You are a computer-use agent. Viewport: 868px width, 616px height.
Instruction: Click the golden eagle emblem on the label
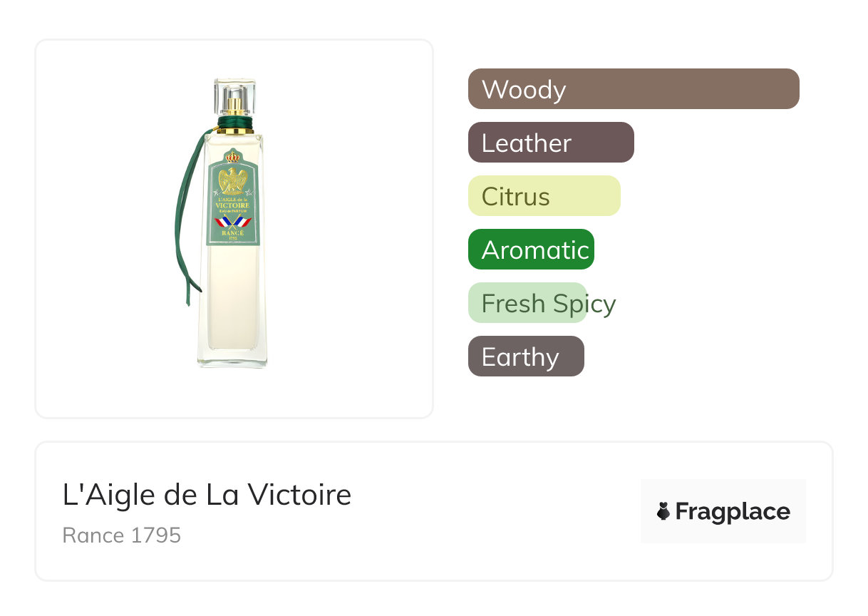[x=233, y=181]
